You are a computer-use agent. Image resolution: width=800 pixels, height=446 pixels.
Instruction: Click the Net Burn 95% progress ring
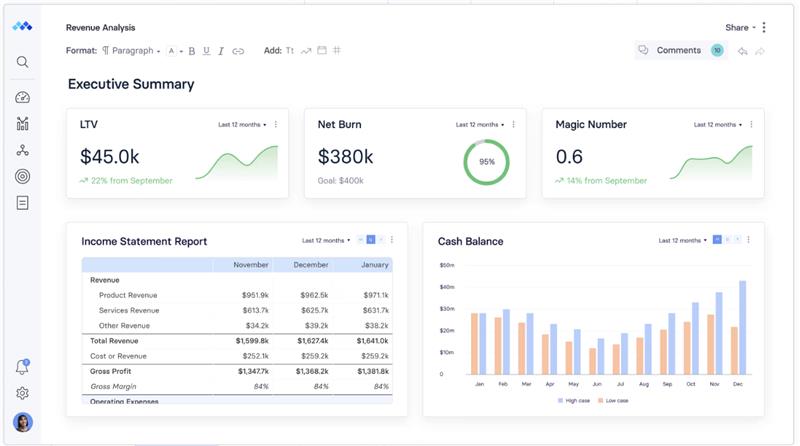coord(487,161)
